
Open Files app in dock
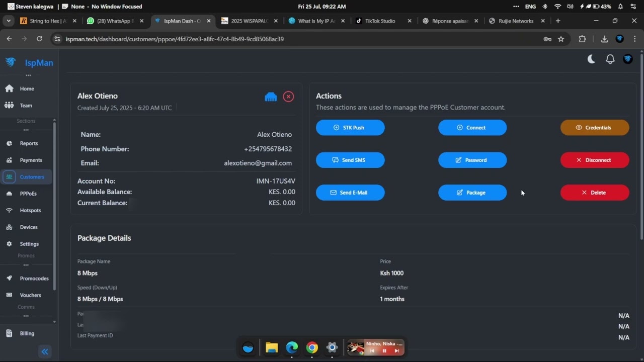pos(272,347)
